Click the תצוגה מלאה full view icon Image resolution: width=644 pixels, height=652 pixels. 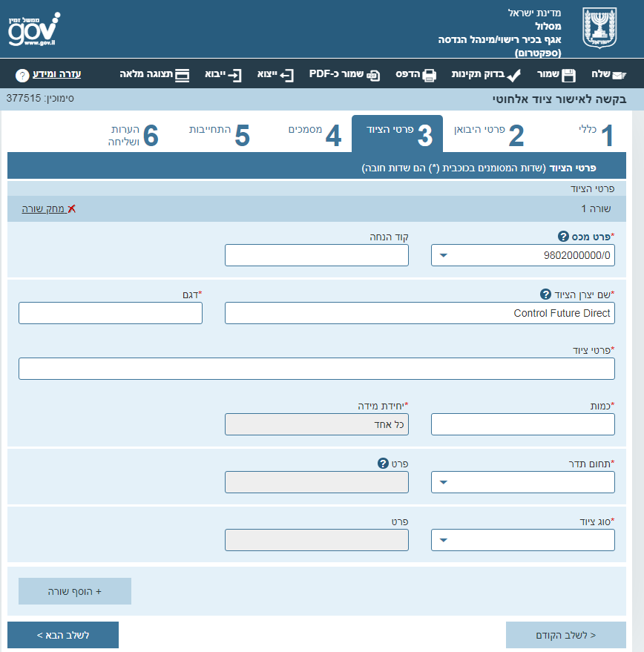[183, 75]
